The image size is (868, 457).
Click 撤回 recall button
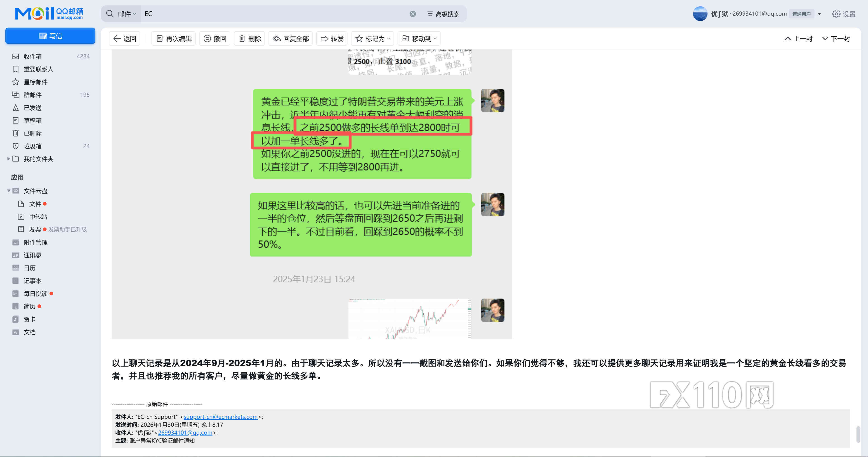point(215,38)
